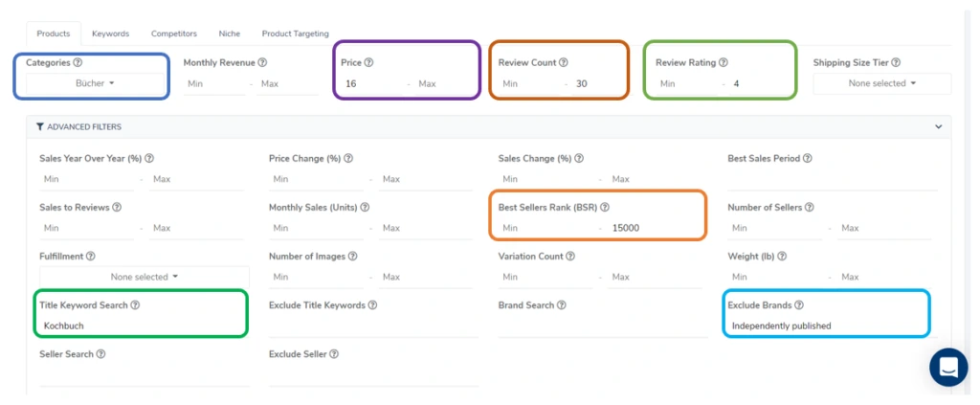
Task: Collapse the Advanced Filters section
Action: click(938, 126)
